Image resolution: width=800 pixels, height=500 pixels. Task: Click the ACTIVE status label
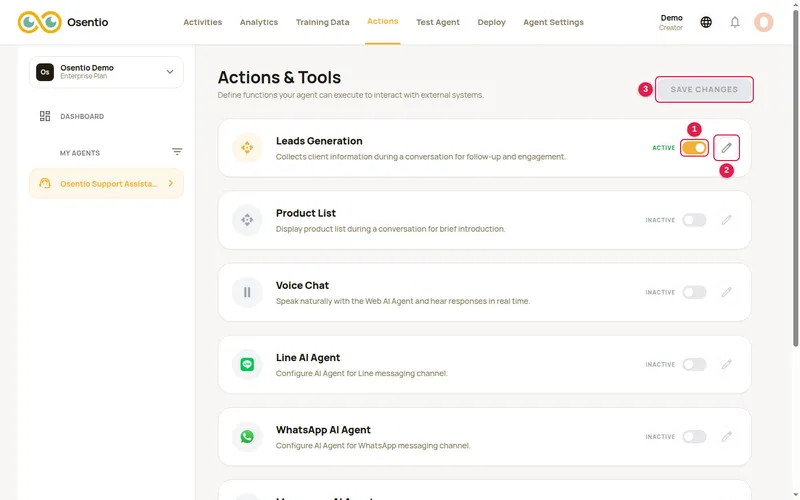point(663,148)
